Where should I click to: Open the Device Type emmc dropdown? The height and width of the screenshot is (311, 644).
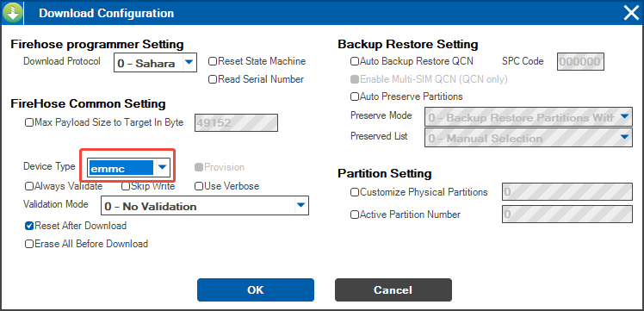tap(129, 167)
